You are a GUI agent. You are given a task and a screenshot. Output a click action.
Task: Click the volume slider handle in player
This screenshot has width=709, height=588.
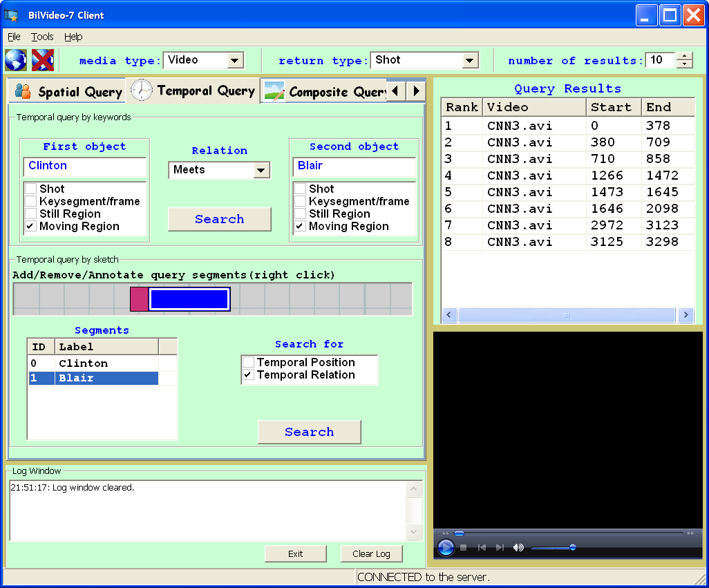click(x=572, y=547)
